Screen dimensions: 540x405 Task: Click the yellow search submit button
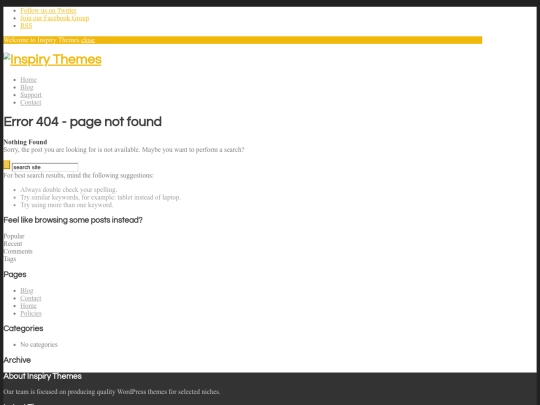7,165
